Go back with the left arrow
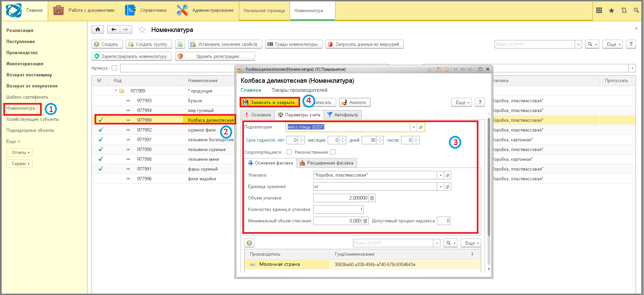The width and height of the screenshot is (644, 295). pyautogui.click(x=114, y=30)
